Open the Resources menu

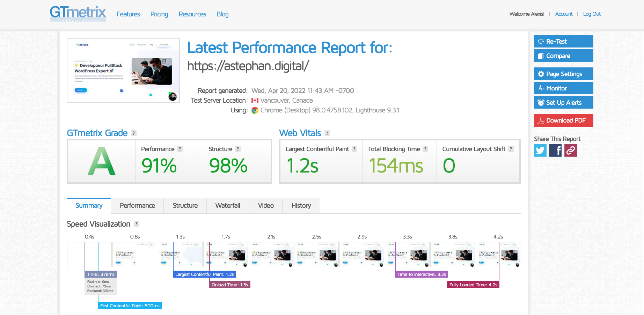coord(192,14)
